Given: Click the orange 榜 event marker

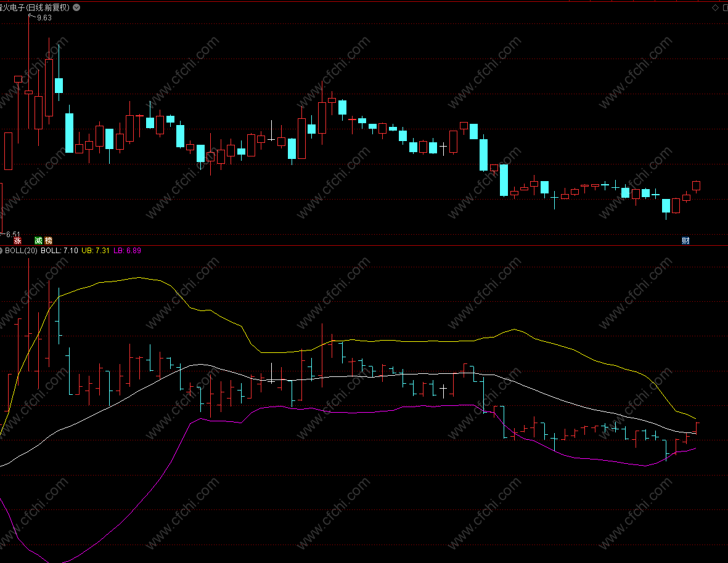Looking at the screenshot, I should (x=48, y=240).
